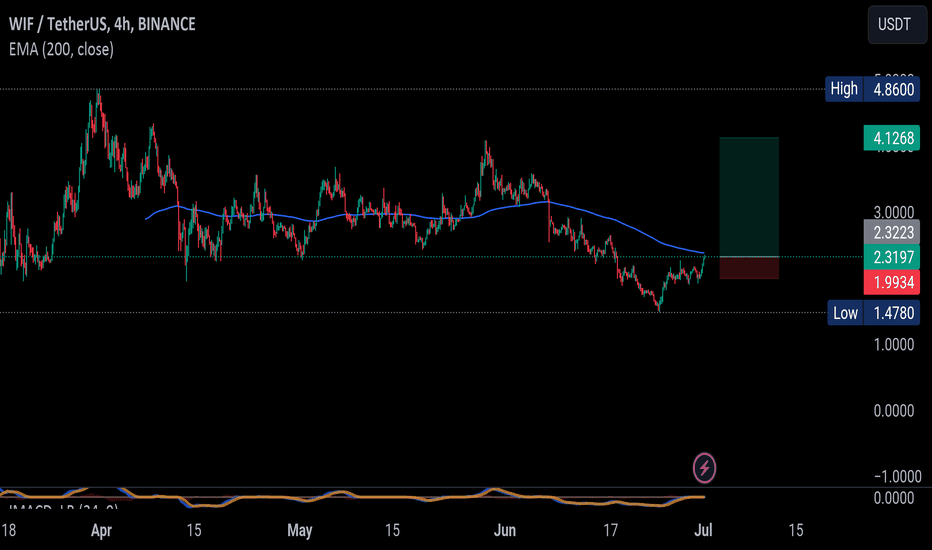The width and height of the screenshot is (932, 550).
Task: Click the gray 2.3223 price label
Action: point(892,232)
